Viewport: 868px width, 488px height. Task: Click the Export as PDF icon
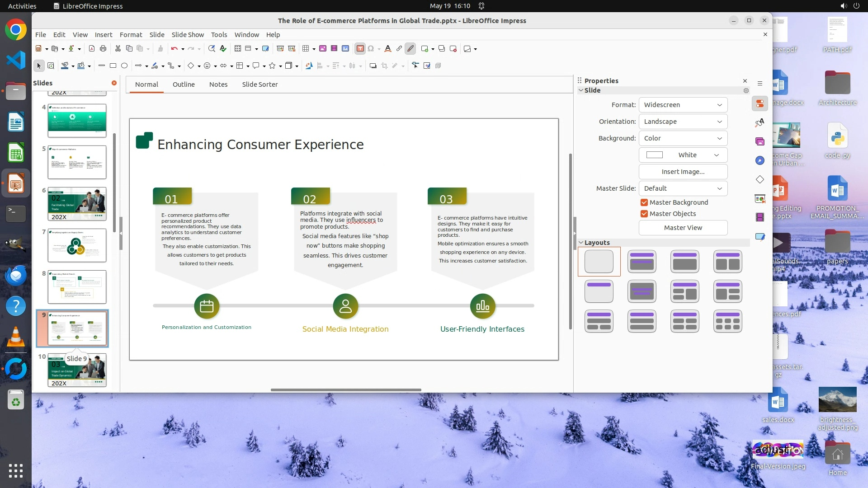pyautogui.click(x=92, y=49)
